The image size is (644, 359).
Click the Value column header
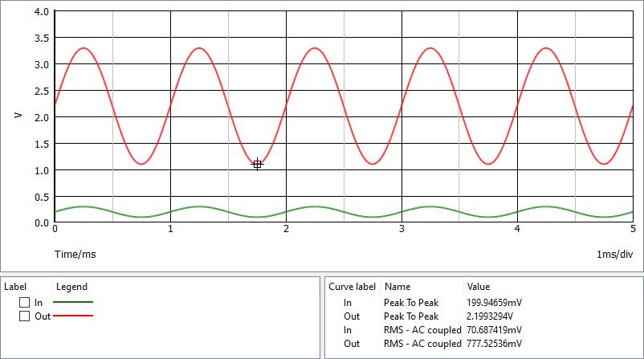click(x=479, y=287)
